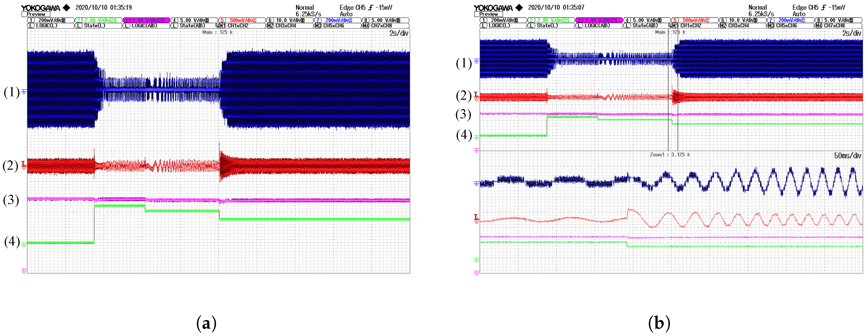Image resolution: width=868 pixels, height=336 pixels.
Task: Click the blue ground marker in panel (a)
Action: (24, 91)
